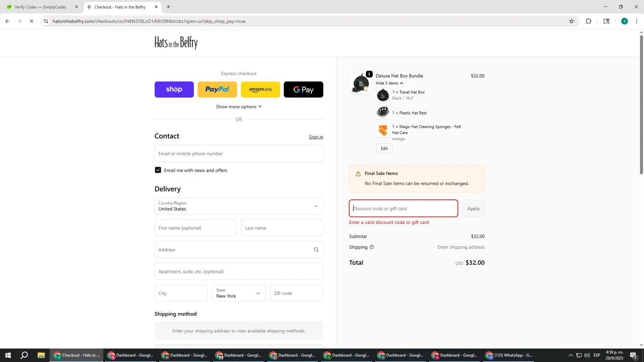
Task: Open the WhatsApp taskbar window
Action: [x=509, y=355]
